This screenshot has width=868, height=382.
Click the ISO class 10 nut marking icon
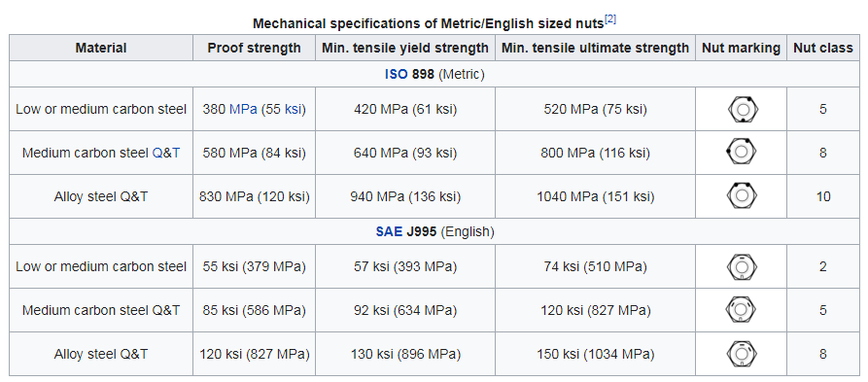point(742,196)
